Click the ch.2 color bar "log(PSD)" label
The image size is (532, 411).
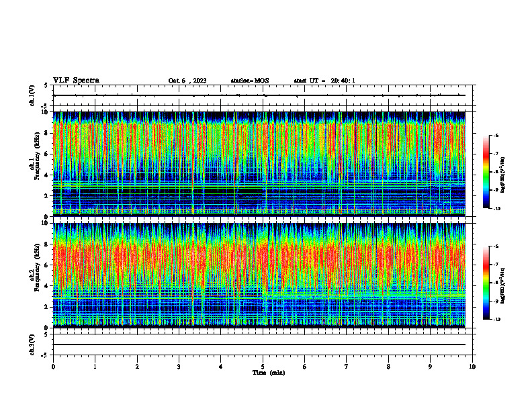(504, 285)
